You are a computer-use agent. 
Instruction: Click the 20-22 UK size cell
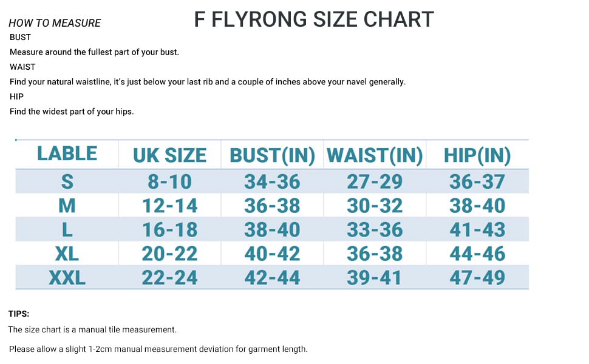169,254
